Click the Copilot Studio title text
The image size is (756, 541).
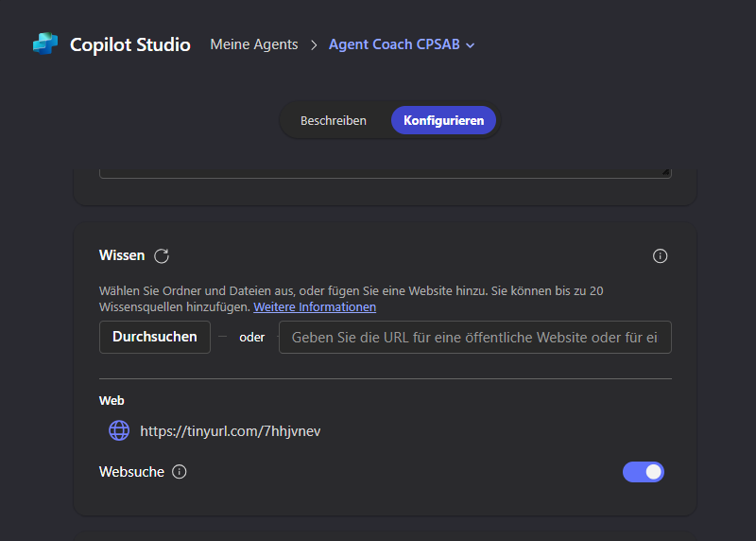coord(130,44)
